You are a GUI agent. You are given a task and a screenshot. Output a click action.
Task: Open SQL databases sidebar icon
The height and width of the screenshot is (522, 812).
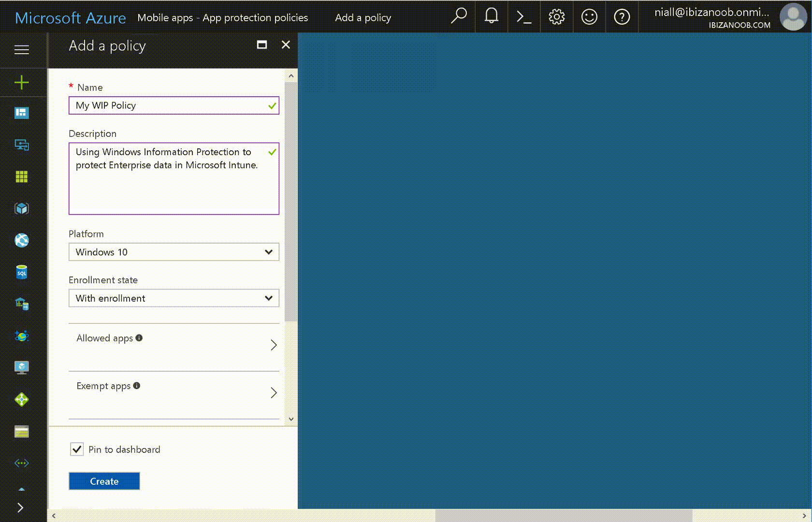(22, 272)
